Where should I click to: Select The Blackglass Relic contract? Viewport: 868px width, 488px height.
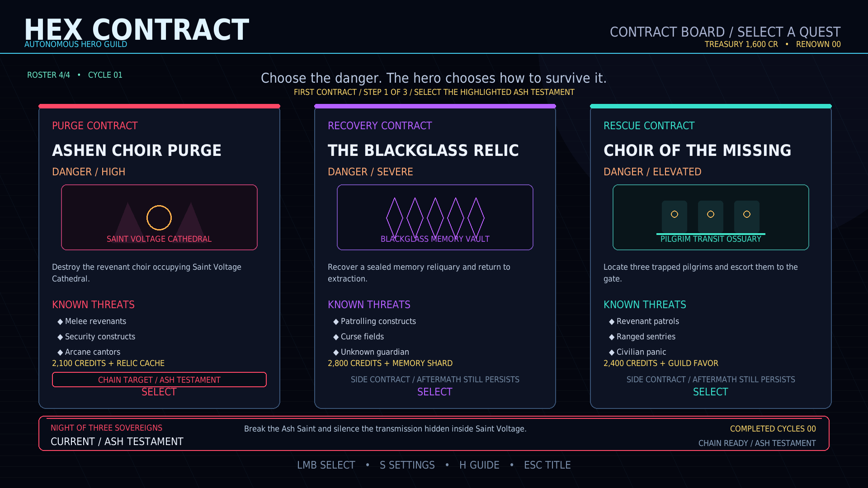coord(435,392)
